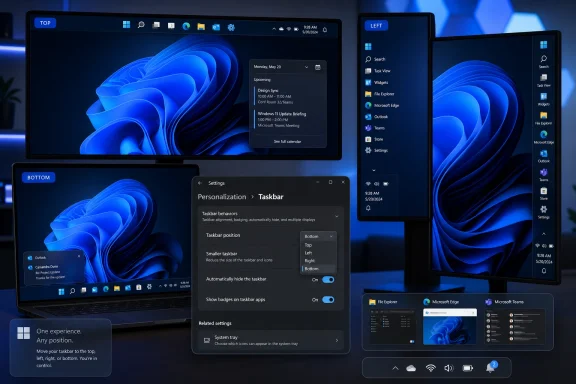Click the clock on the TOP monitor taskbar
576x384 pixels.
point(310,29)
